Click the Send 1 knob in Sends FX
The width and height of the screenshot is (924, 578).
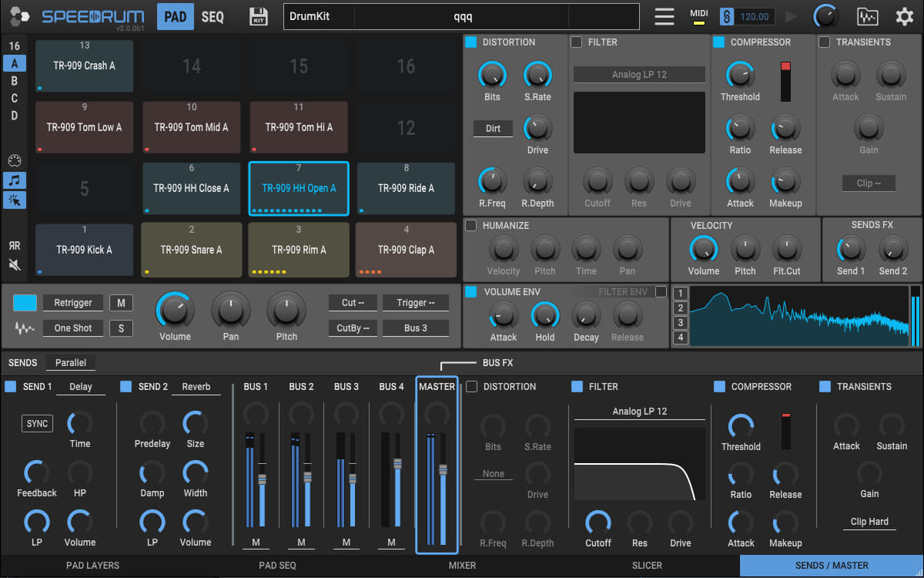(851, 250)
